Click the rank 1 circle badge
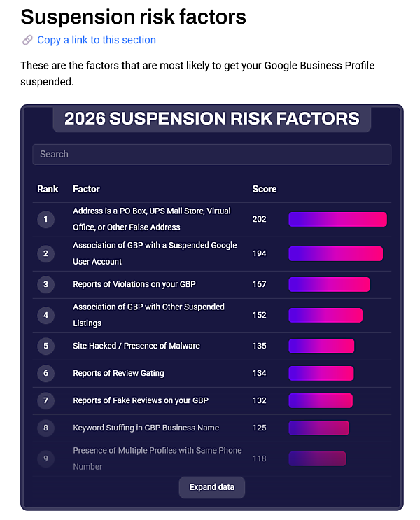The width and height of the screenshot is (420, 520). (45, 220)
